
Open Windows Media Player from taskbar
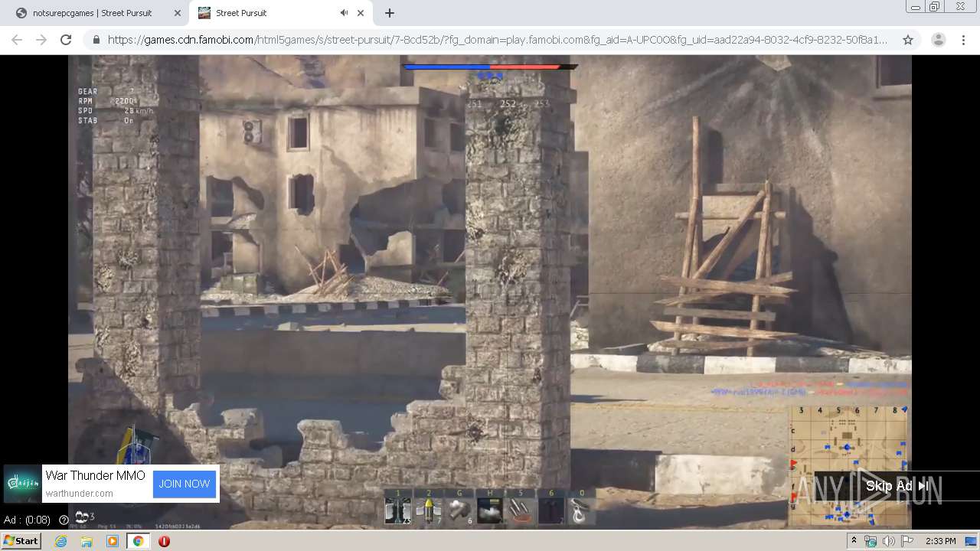[x=113, y=541]
